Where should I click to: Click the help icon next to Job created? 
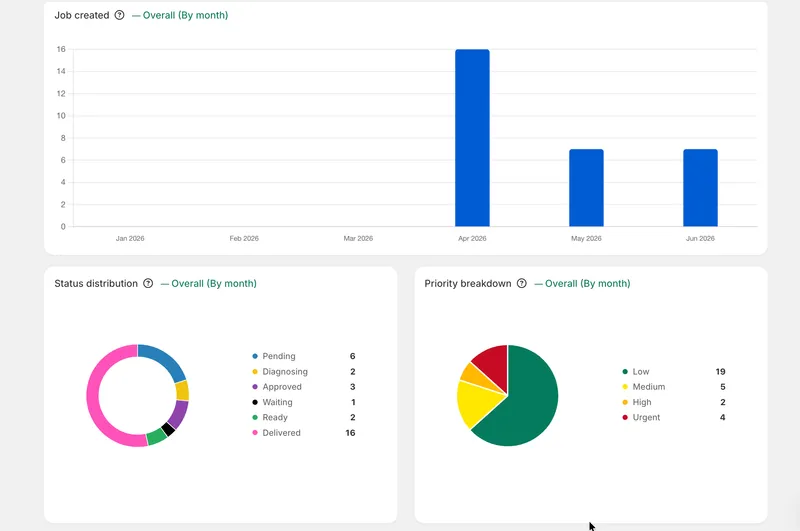pyautogui.click(x=119, y=15)
